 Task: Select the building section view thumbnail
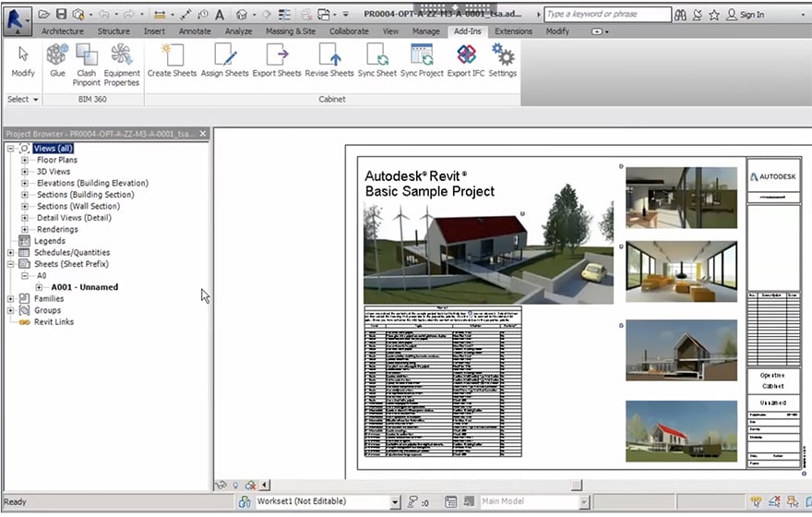click(x=682, y=350)
